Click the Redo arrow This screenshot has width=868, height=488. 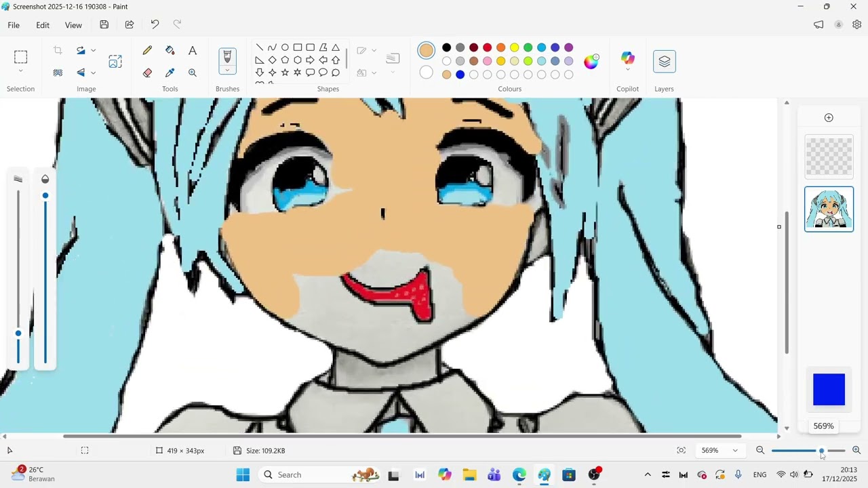pos(177,25)
